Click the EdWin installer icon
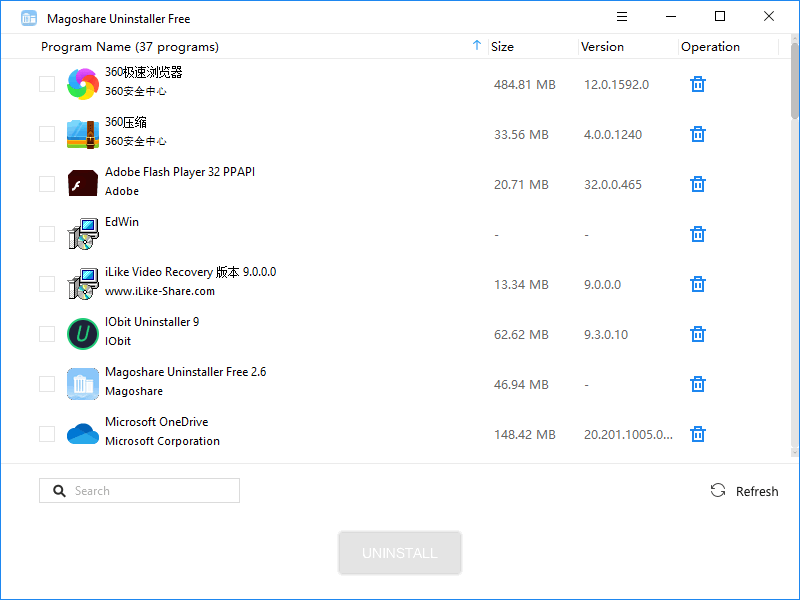 tap(83, 234)
